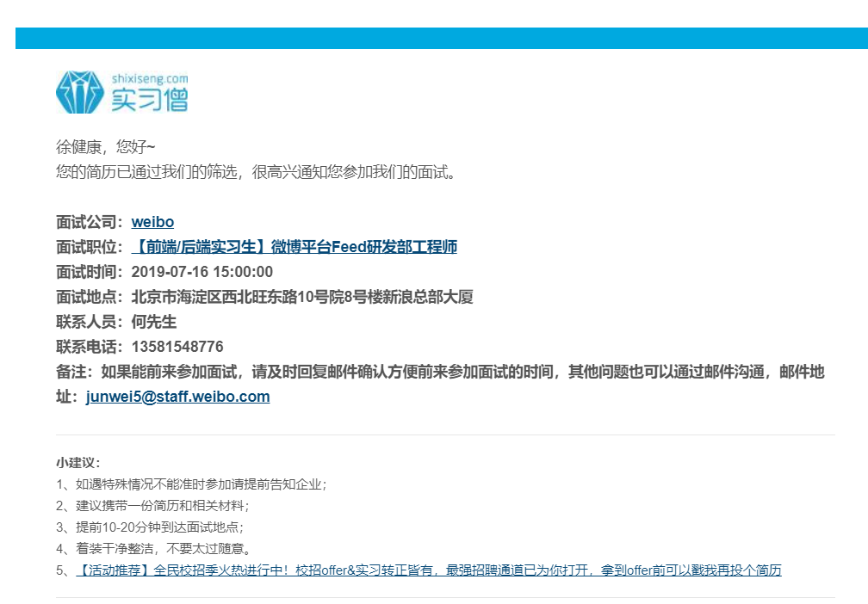This screenshot has height=604, width=868.
Task: Click the phone number 13581548776
Action: [x=177, y=347]
